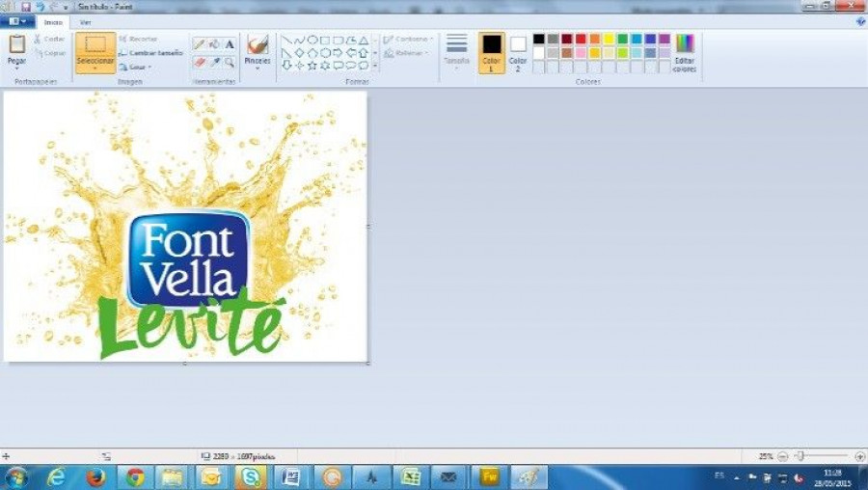Click the Undo arrow in quick access toolbar

(x=40, y=7)
